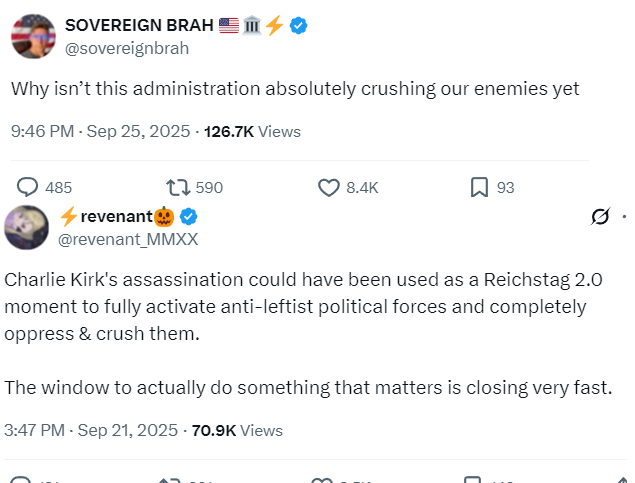View the 126.7K Views analytics

pyautogui.click(x=252, y=131)
